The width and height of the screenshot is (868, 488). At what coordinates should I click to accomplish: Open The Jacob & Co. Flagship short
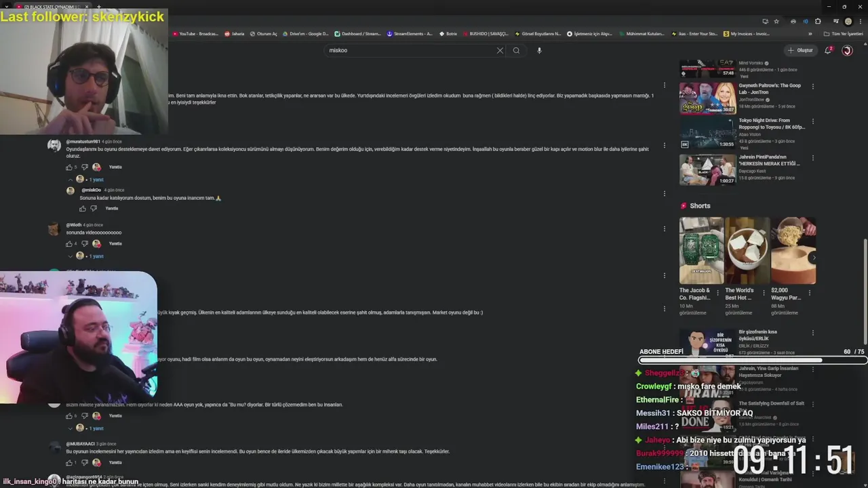coord(701,250)
